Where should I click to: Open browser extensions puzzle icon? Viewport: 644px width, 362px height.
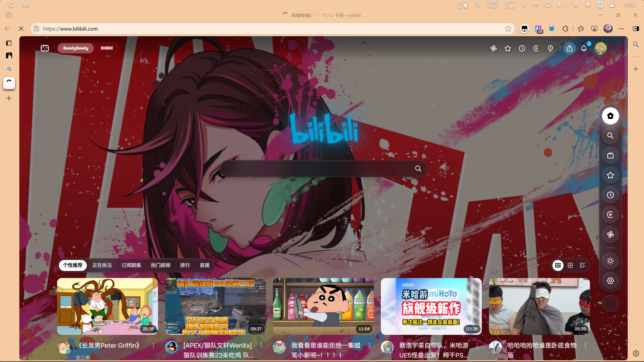(x=565, y=29)
